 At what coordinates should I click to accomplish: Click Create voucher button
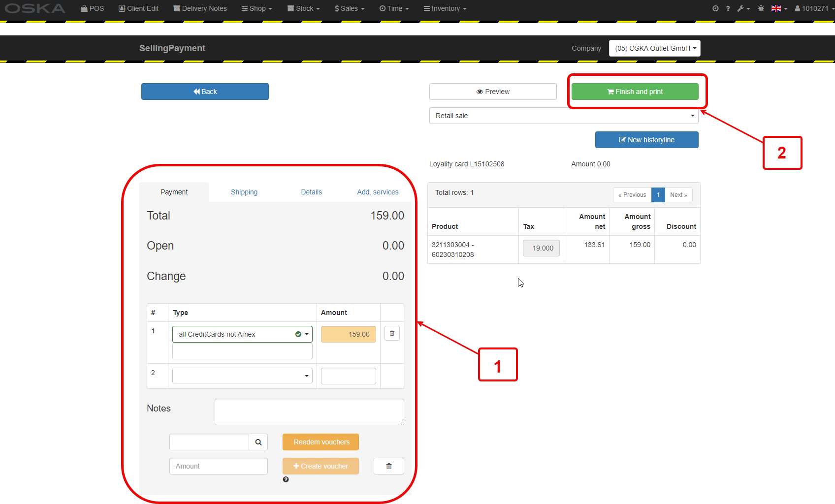pos(321,466)
